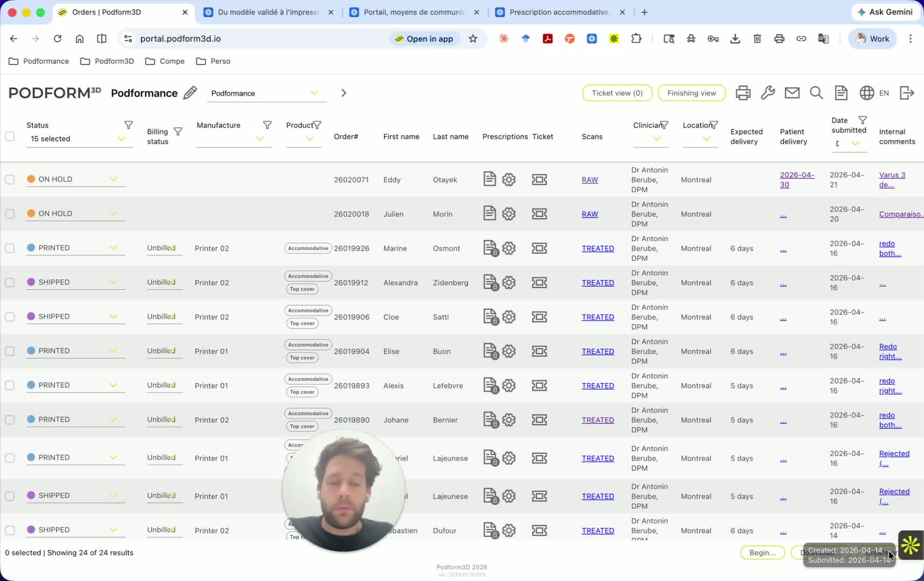Select the Johane Bernier row checkbox

(x=10, y=420)
